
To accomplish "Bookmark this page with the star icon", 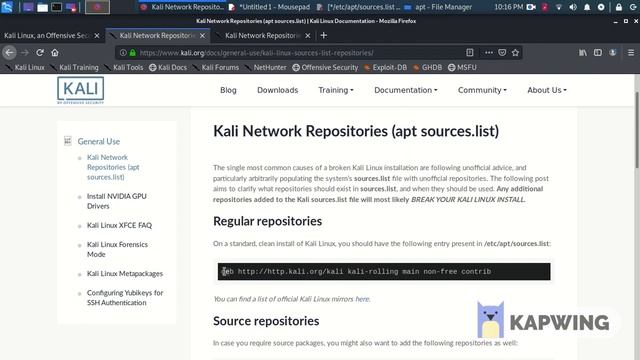I will coord(516,52).
